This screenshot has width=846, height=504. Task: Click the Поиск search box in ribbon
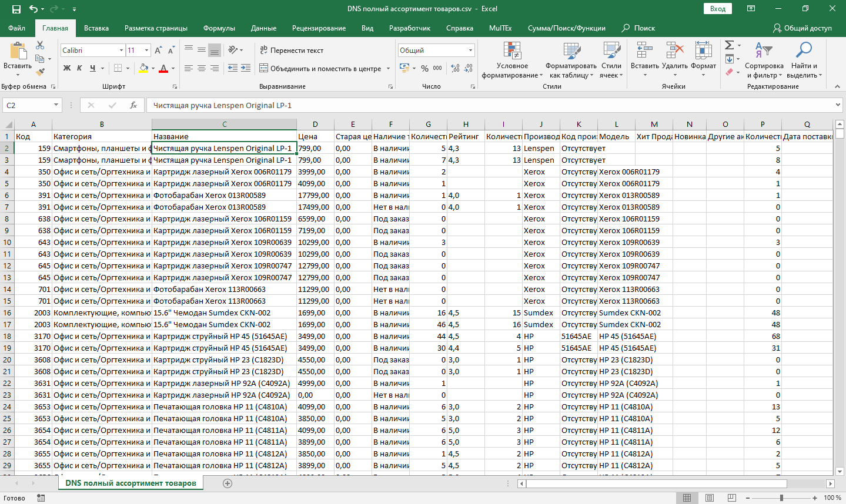coord(638,28)
